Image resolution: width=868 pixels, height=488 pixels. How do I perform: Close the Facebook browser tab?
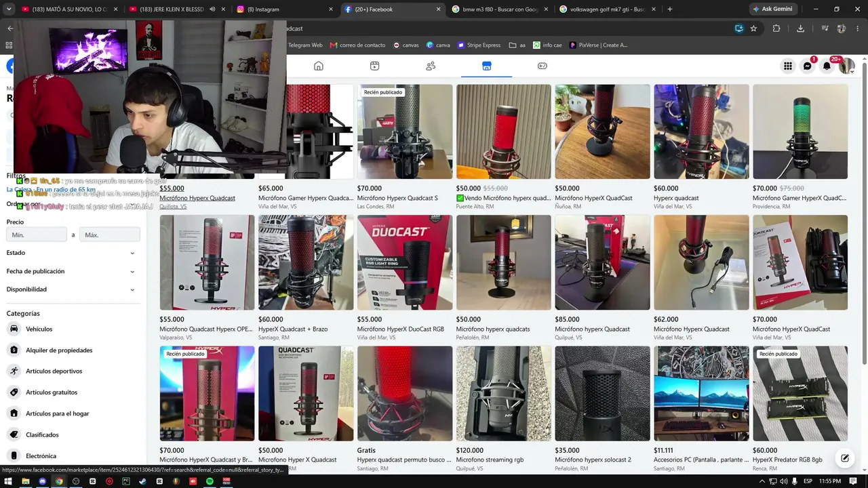pyautogui.click(x=438, y=9)
